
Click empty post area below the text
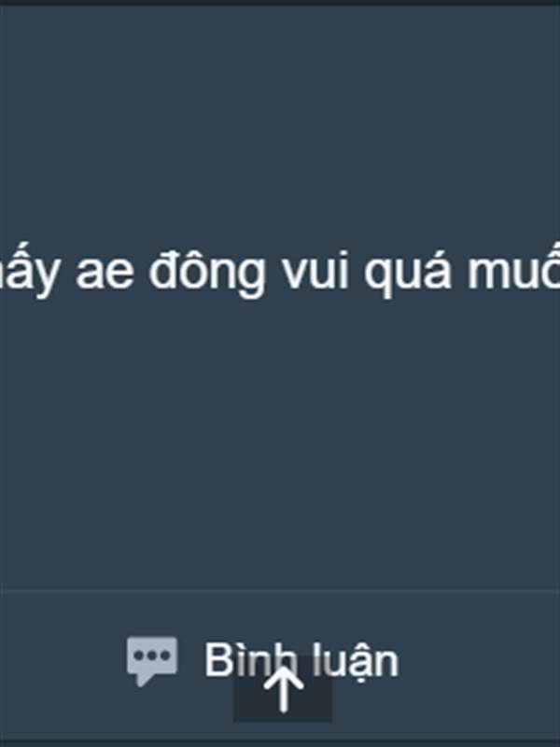[280, 443]
